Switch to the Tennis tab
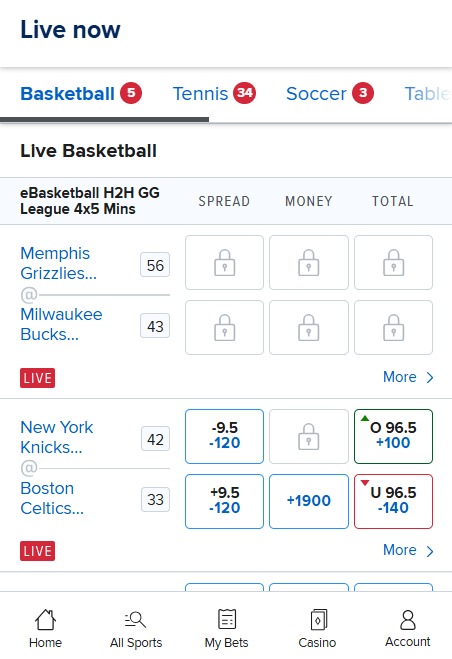 point(214,93)
